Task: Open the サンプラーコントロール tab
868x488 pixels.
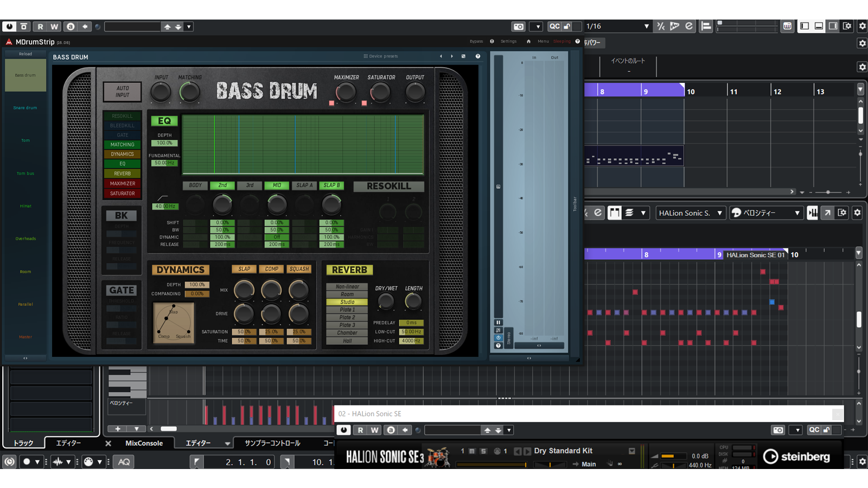Action: click(x=272, y=443)
